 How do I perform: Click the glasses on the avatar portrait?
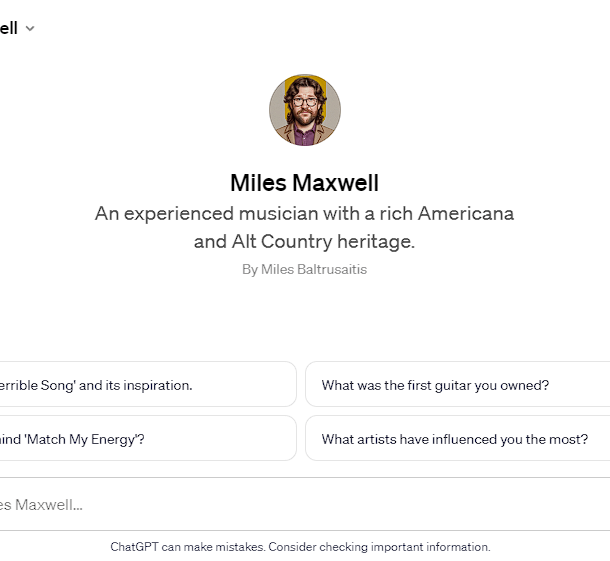coord(305,102)
